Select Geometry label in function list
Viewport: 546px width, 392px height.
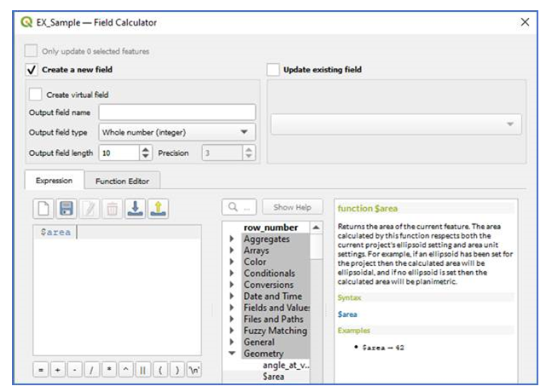pos(264,354)
